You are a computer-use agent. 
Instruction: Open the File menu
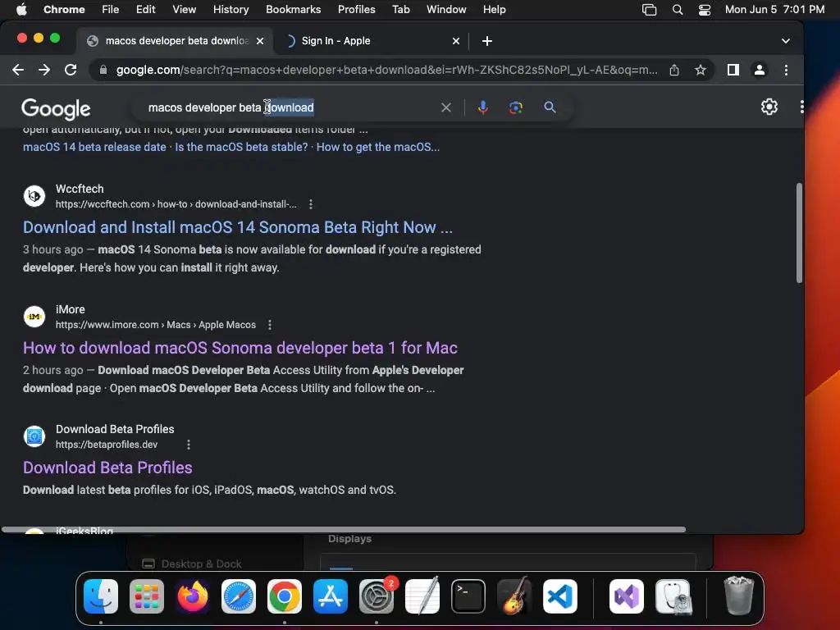[x=111, y=9]
